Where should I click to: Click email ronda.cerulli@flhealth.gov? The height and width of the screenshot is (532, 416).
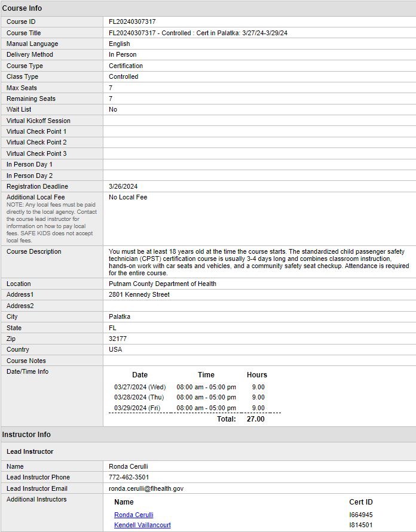(x=146, y=488)
